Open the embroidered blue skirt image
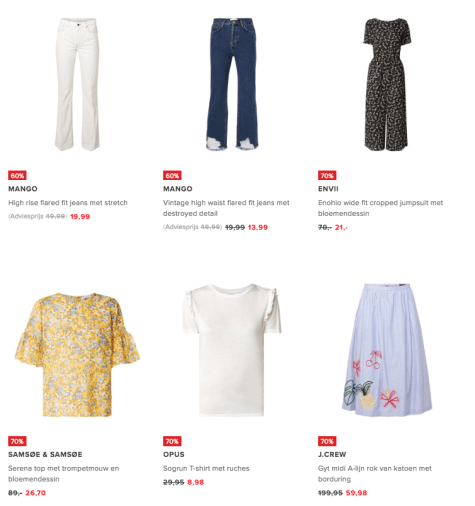475x506 pixels. (x=387, y=350)
